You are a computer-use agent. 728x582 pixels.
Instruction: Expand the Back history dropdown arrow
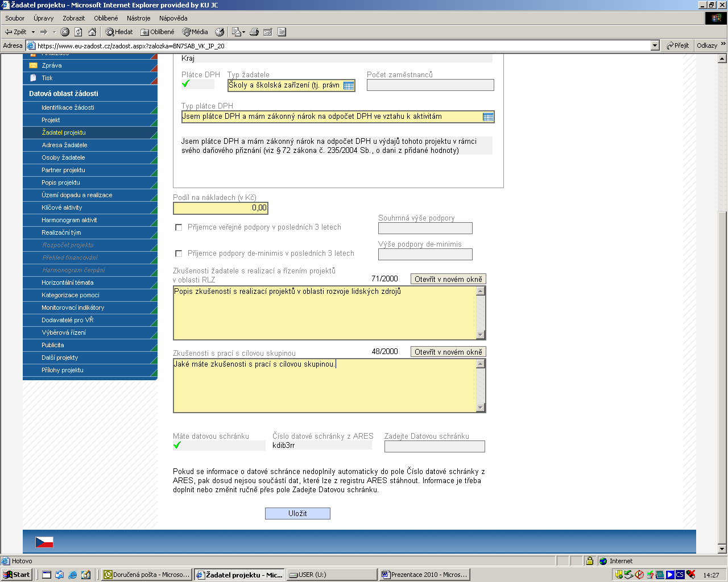click(33, 32)
